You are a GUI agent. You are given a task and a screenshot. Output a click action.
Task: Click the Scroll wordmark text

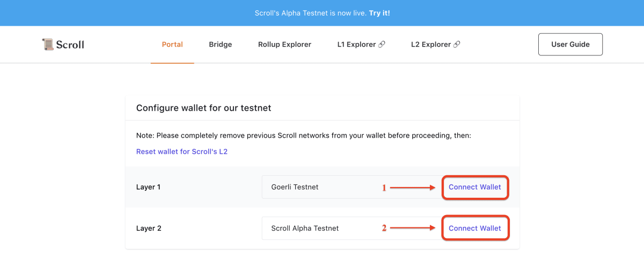tap(70, 45)
